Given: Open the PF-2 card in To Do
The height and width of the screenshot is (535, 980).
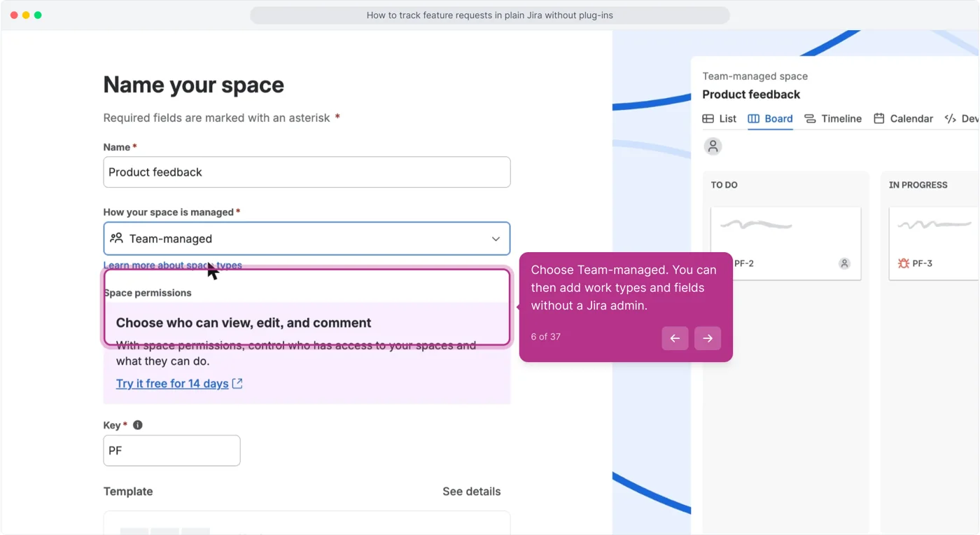Looking at the screenshot, I should point(785,243).
